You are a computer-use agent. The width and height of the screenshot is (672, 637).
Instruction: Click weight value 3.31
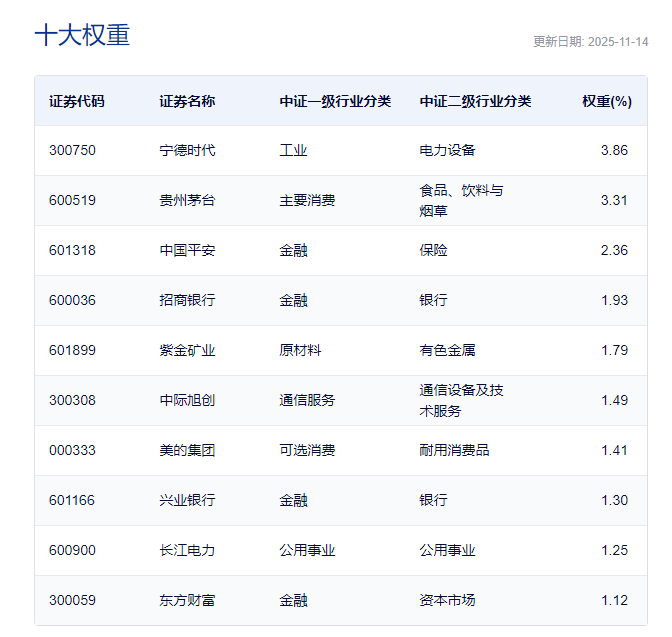[614, 200]
